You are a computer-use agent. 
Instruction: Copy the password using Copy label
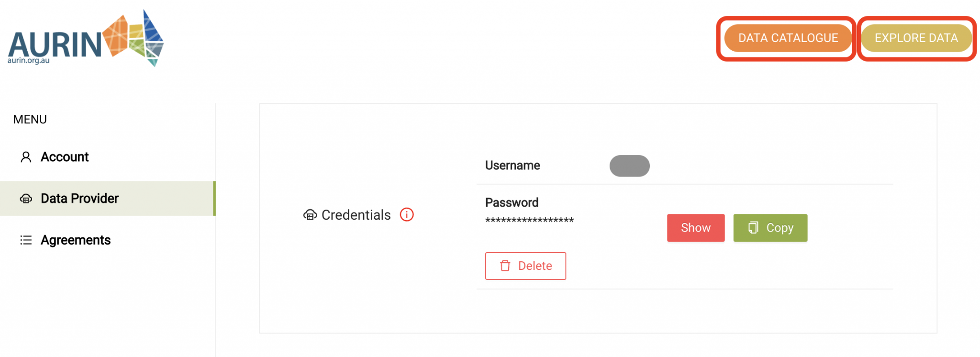(780, 228)
